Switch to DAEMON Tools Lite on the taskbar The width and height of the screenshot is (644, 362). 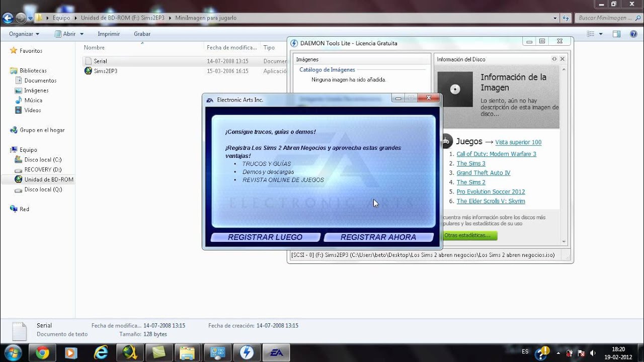coord(247,352)
